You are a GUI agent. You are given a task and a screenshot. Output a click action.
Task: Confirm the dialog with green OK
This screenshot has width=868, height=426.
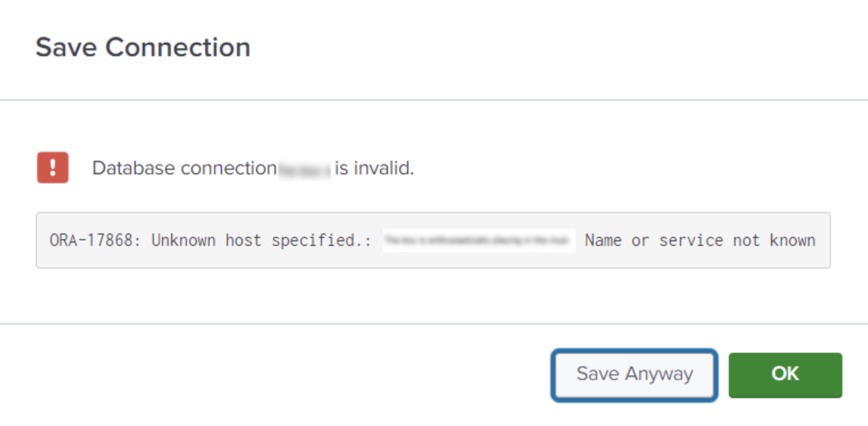[x=785, y=374]
